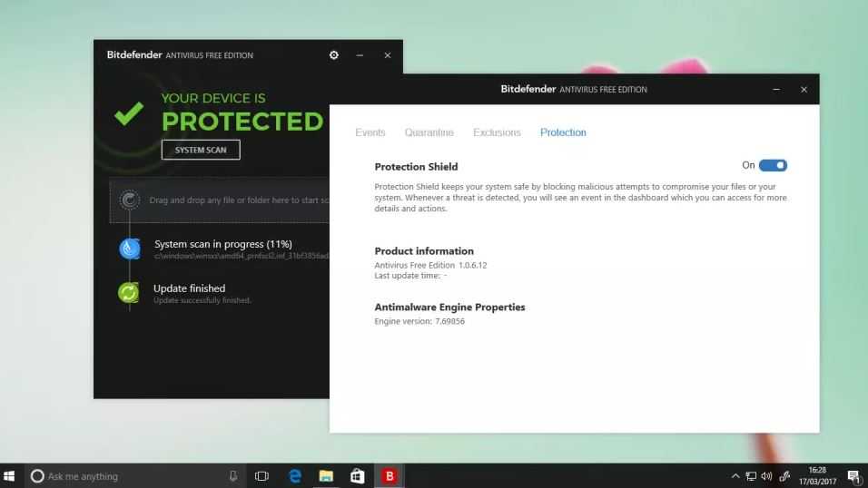868x488 pixels.
Task: Click Last update time text
Action: [410, 276]
